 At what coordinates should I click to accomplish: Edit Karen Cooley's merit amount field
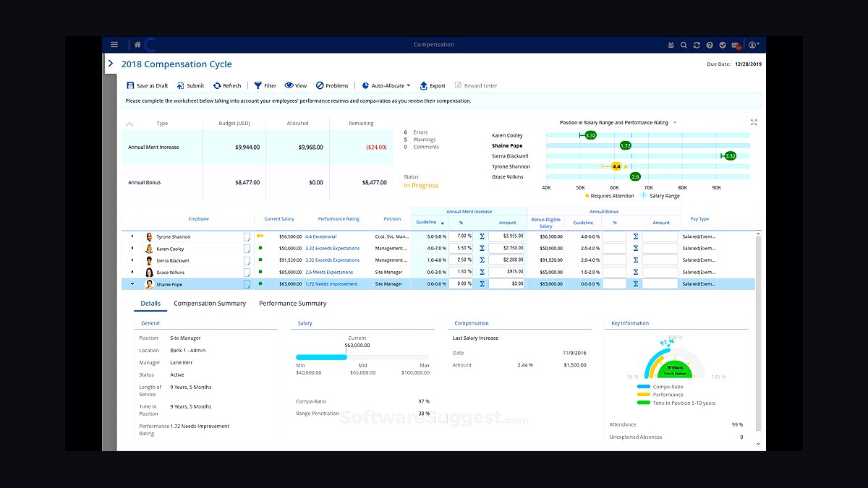coord(507,249)
